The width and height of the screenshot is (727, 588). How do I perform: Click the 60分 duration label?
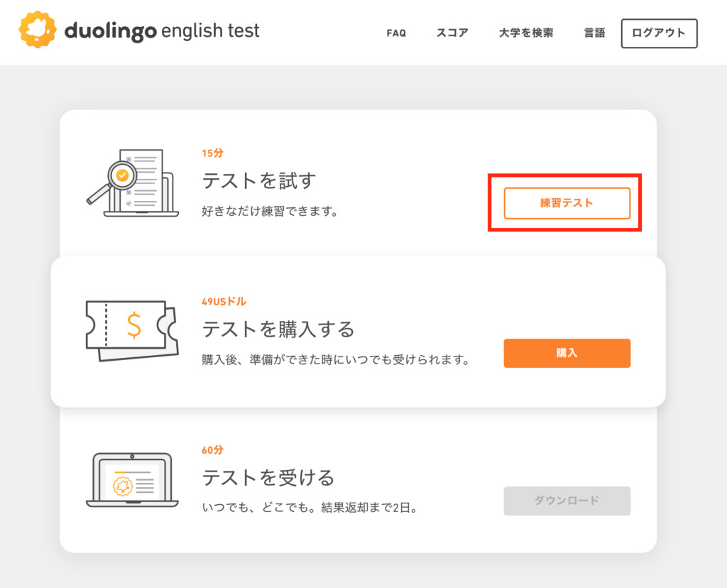point(212,450)
